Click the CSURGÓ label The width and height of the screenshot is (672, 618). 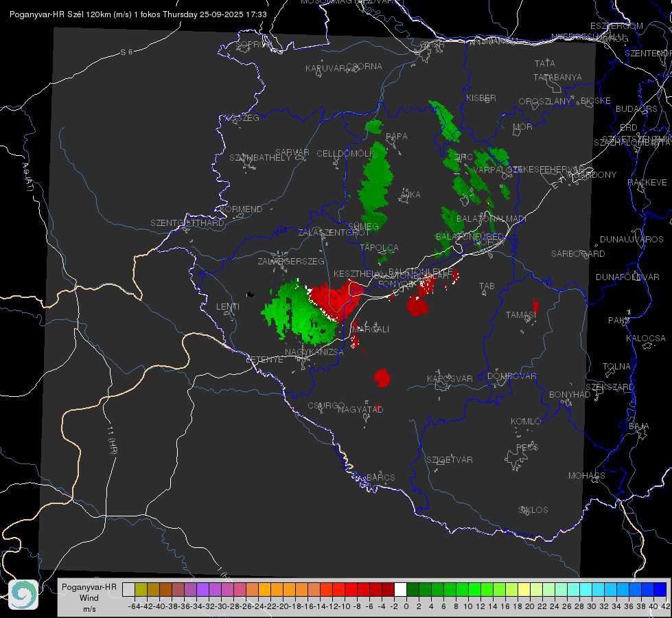(326, 406)
